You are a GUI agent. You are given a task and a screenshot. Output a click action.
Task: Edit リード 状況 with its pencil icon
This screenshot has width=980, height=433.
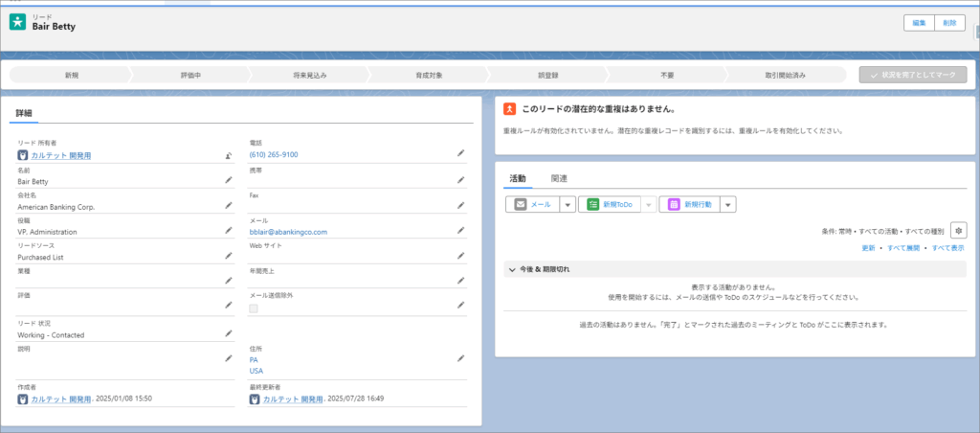(228, 333)
